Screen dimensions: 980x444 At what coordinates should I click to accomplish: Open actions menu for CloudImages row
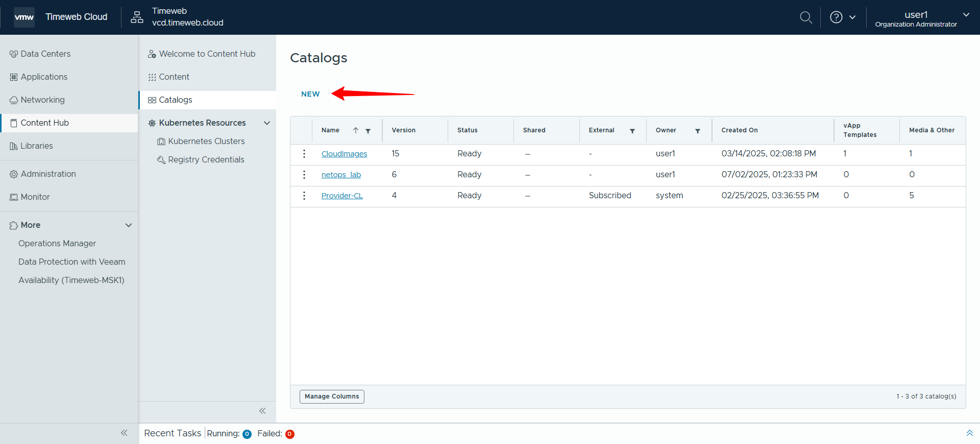[x=304, y=154]
